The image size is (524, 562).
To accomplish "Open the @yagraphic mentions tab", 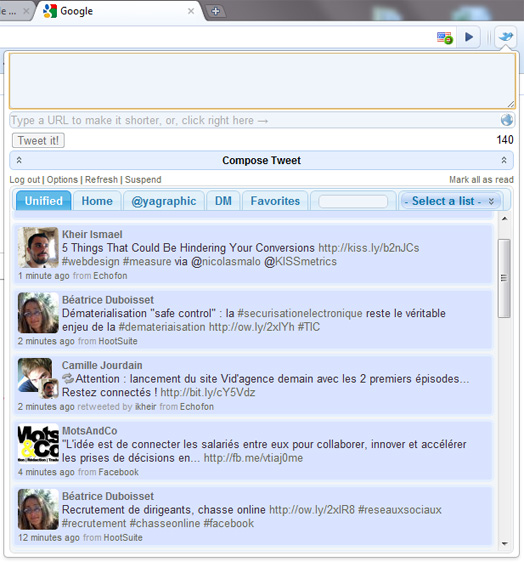I will 164,201.
